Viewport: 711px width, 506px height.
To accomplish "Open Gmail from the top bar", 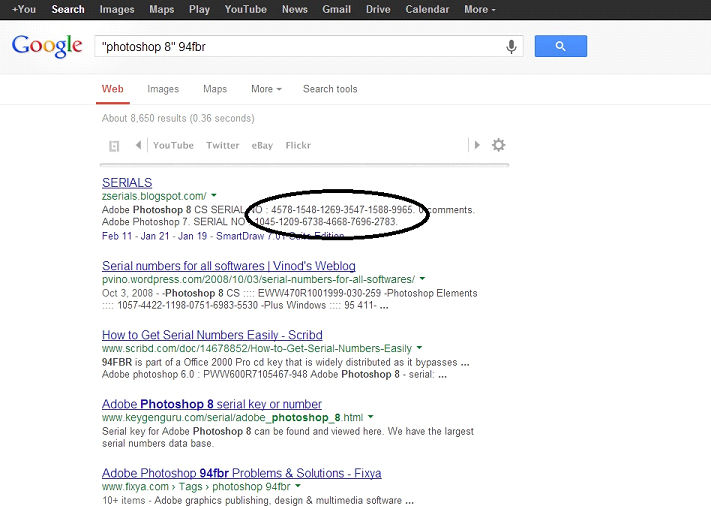I will pos(336,9).
